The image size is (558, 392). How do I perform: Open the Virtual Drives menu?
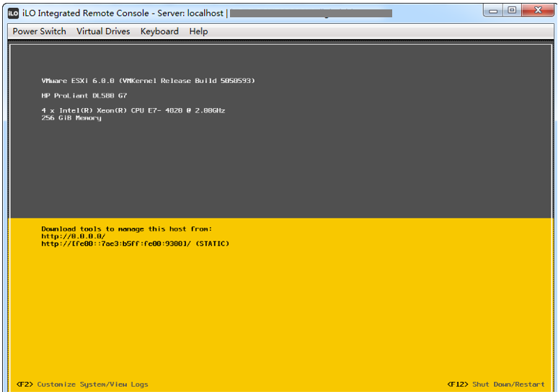tap(103, 31)
